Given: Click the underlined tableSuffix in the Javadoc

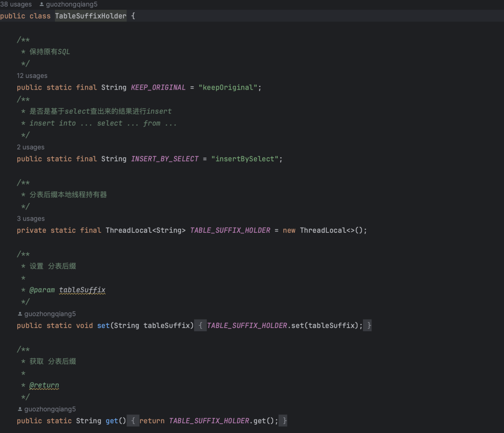Looking at the screenshot, I should [x=82, y=290].
